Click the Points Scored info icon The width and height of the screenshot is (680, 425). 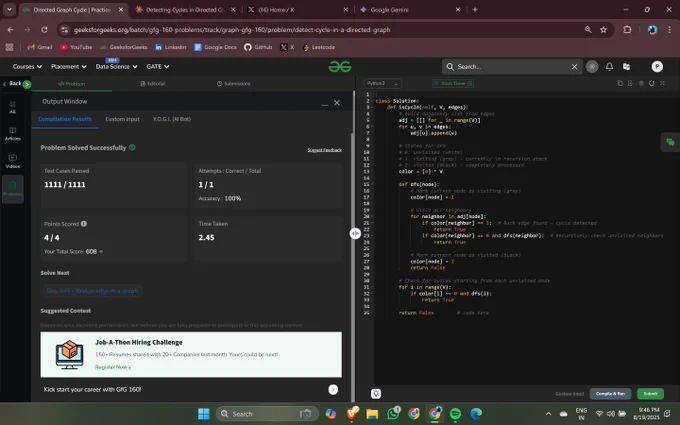[x=84, y=224]
